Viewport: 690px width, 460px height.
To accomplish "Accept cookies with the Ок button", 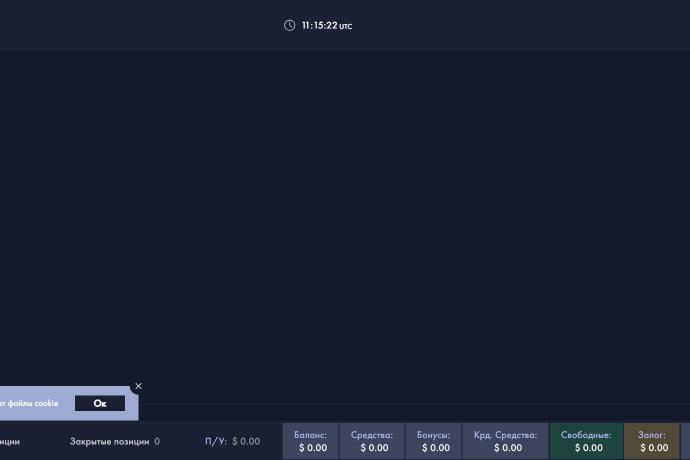I will click(100, 403).
